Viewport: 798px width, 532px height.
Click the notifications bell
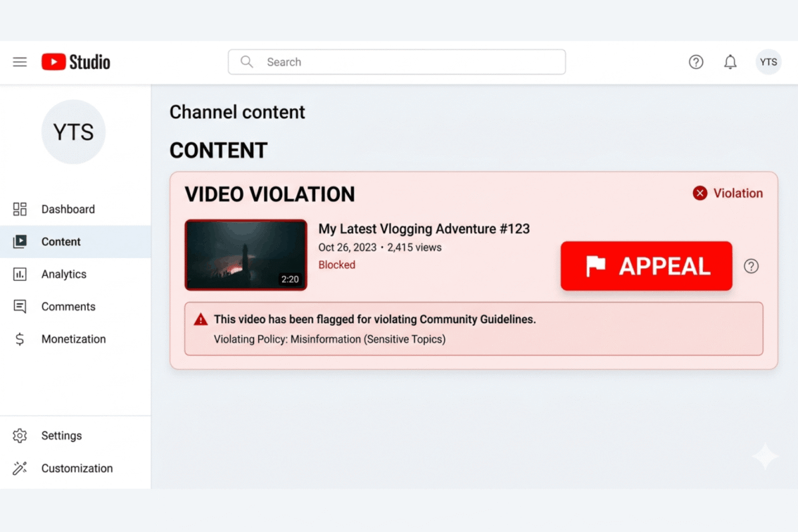[x=730, y=62]
